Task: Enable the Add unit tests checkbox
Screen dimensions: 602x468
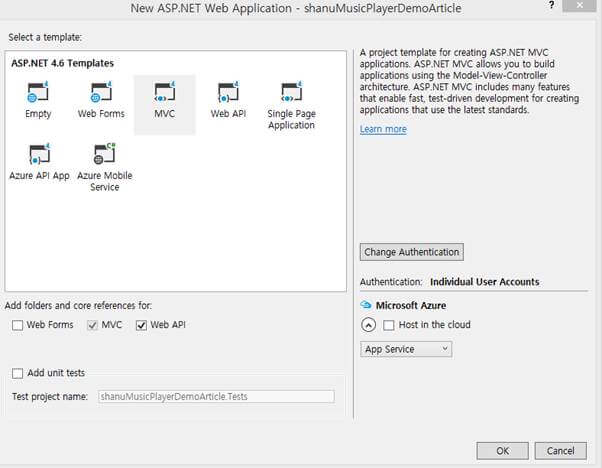Action: (17, 373)
